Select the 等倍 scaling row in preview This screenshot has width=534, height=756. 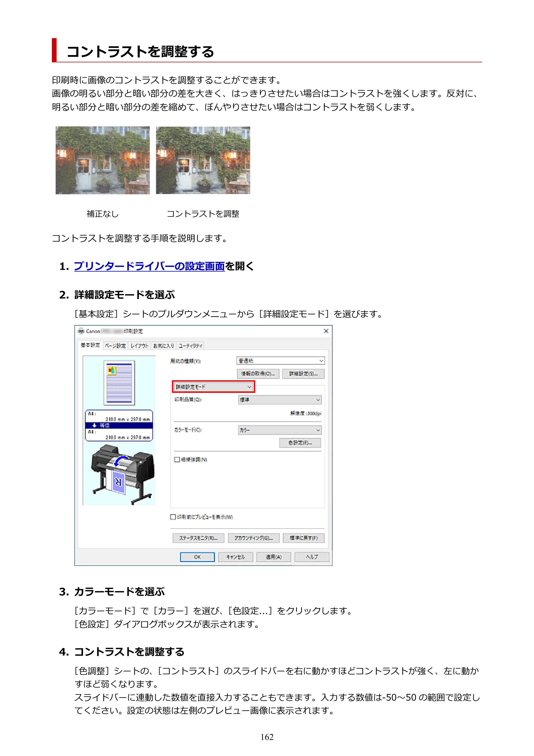[x=119, y=425]
